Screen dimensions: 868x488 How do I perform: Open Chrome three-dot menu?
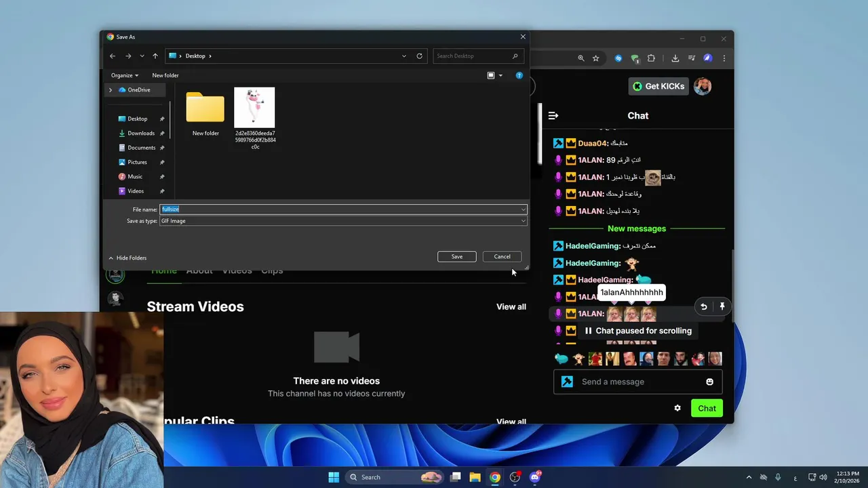pos(724,58)
